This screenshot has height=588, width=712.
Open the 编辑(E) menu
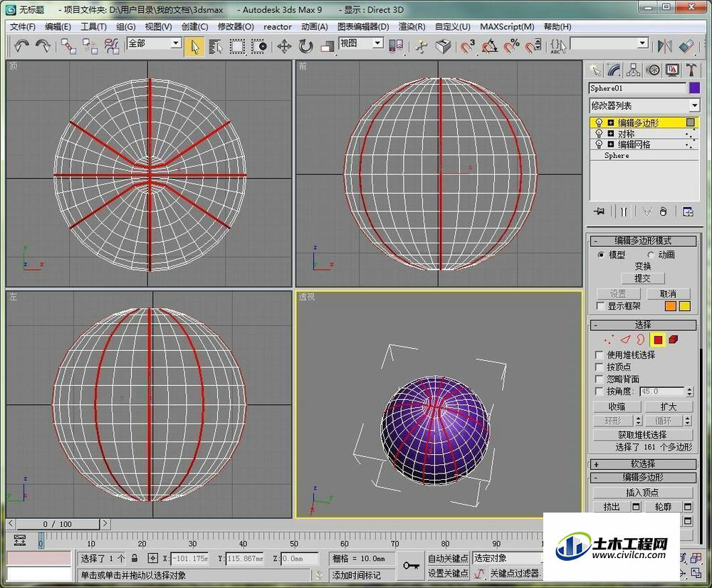[58, 27]
